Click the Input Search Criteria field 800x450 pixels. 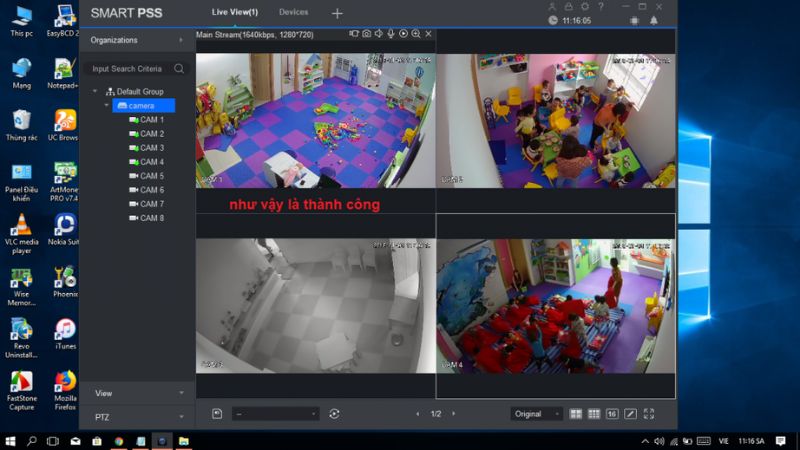point(128,69)
